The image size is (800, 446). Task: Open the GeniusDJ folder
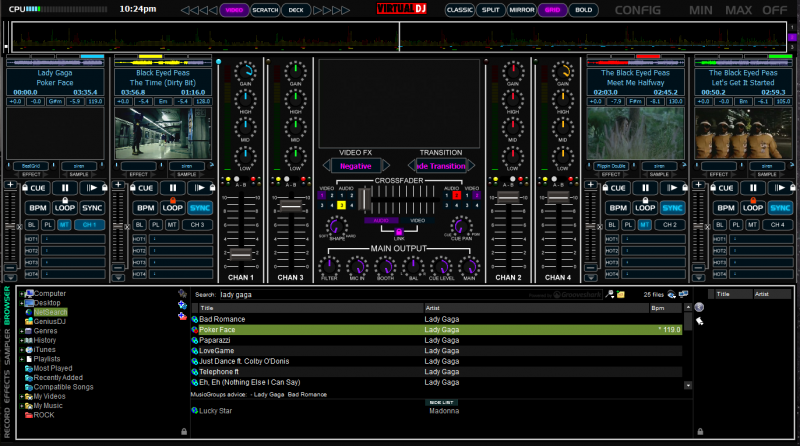click(49, 321)
